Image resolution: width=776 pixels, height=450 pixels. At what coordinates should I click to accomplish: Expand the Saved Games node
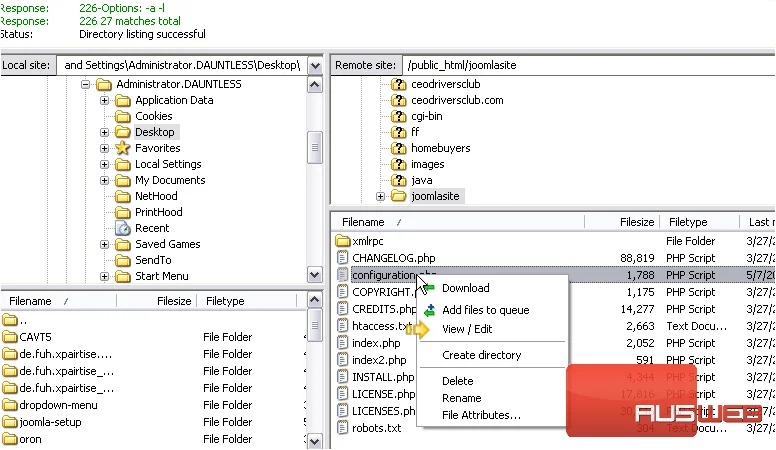(x=104, y=244)
